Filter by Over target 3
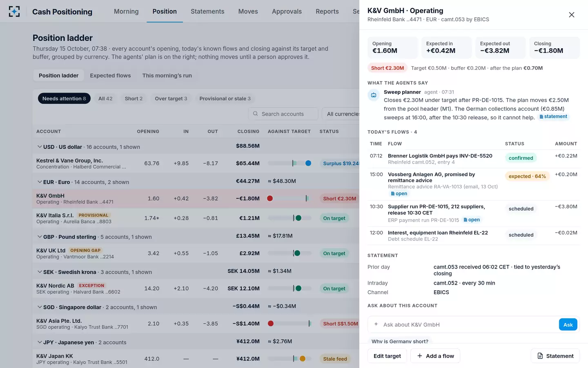The width and height of the screenshot is (588, 368). tap(171, 99)
